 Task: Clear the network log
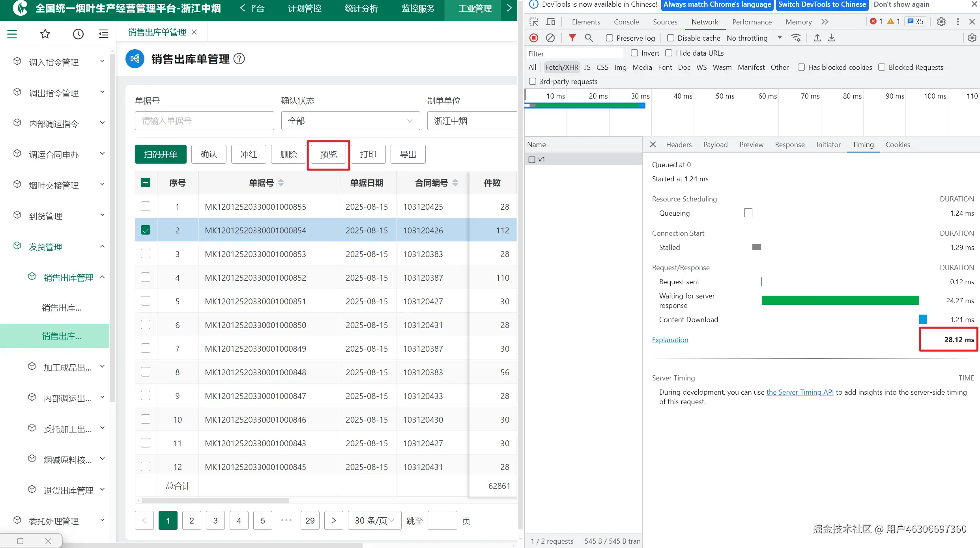(x=550, y=38)
